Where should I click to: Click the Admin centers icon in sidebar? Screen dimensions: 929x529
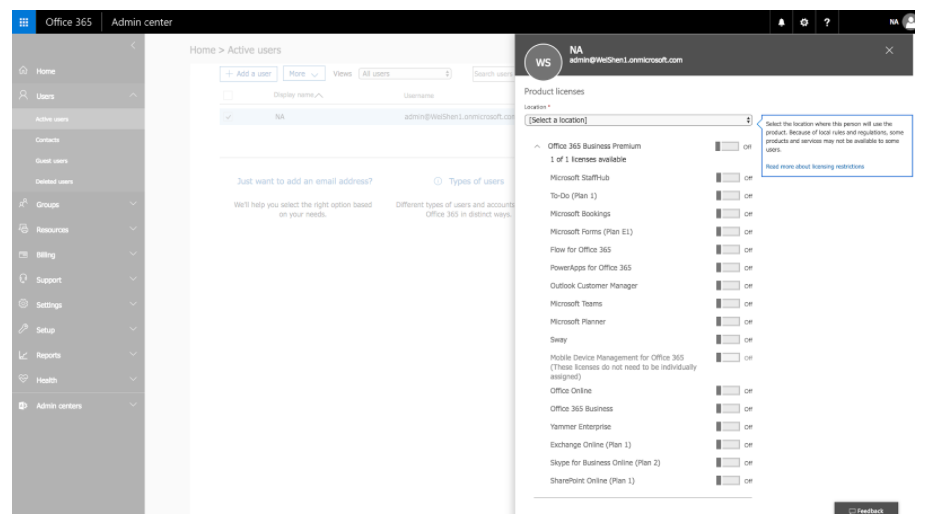coord(23,405)
